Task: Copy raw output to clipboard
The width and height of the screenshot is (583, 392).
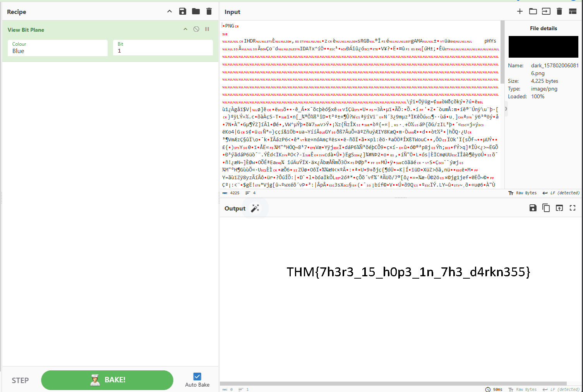Action: [546, 208]
